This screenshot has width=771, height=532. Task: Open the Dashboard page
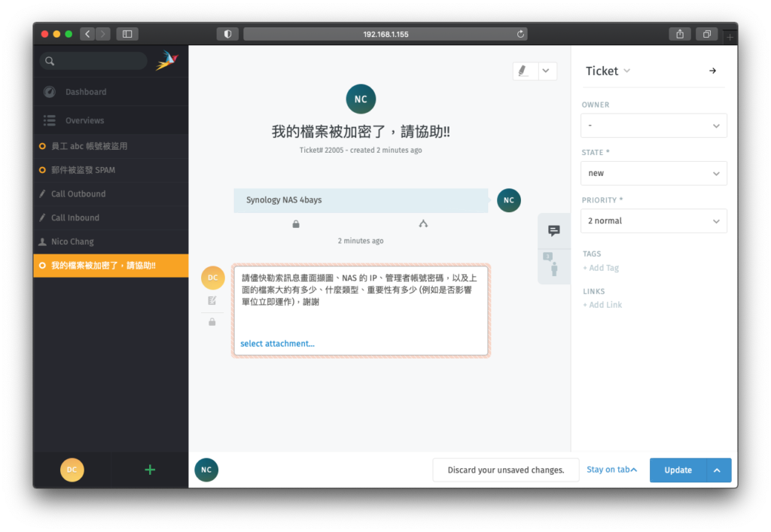click(x=111, y=92)
